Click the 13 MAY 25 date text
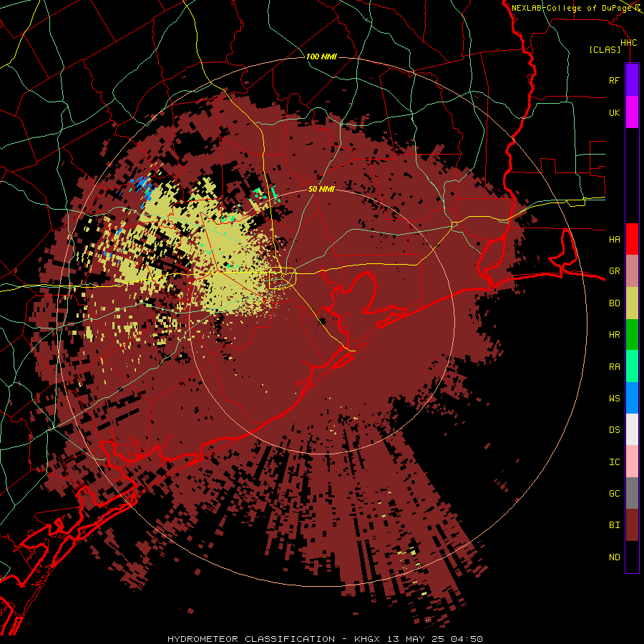Screen dimensions: 644x644 (417, 639)
